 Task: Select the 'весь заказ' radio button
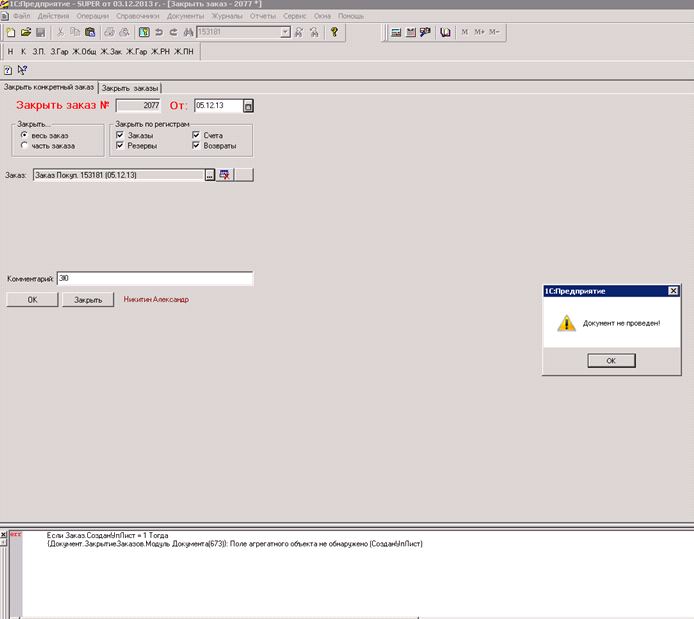[x=24, y=135]
